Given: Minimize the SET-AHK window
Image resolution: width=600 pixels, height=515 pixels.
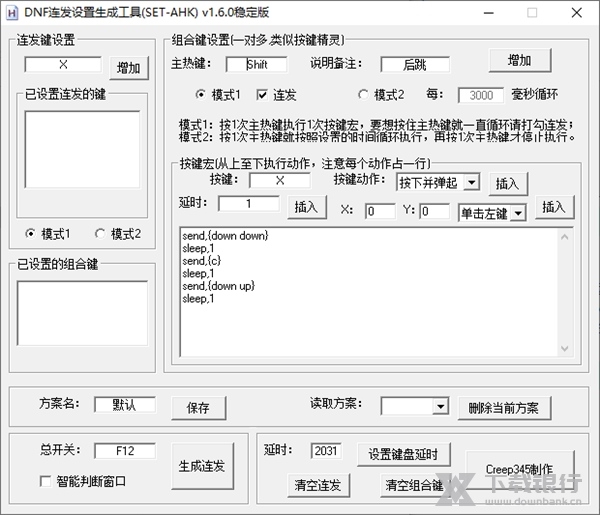Looking at the screenshot, I should 489,13.
